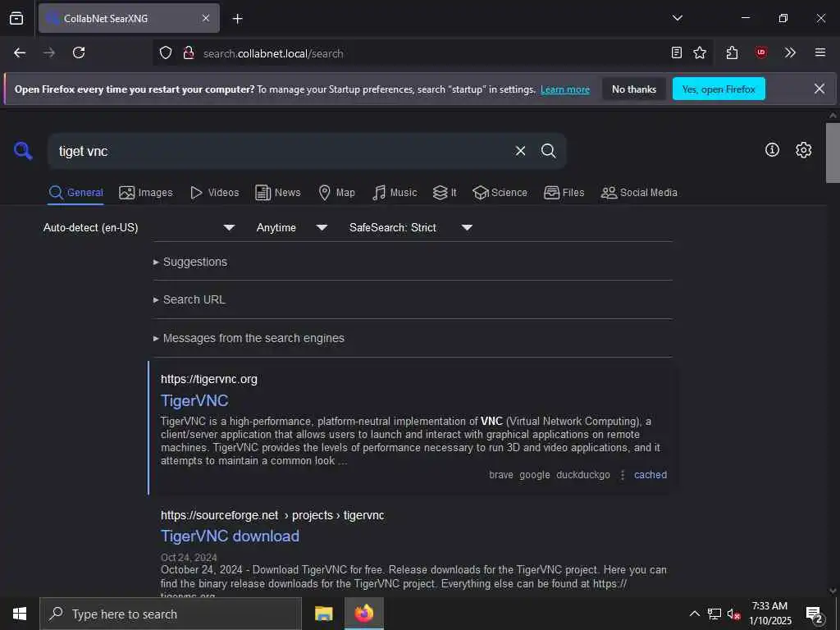Open Firefox extensions puzzle icon
Viewport: 840px width, 630px height.
click(x=733, y=52)
